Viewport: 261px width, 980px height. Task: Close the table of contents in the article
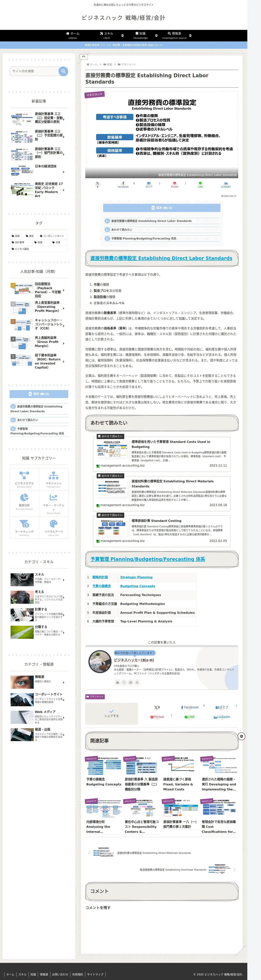162,208
